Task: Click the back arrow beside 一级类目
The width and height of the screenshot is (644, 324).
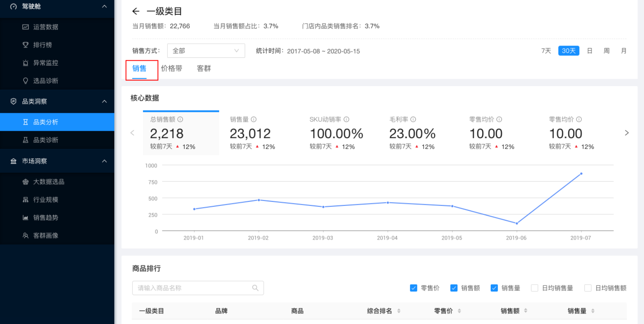Action: 136,11
